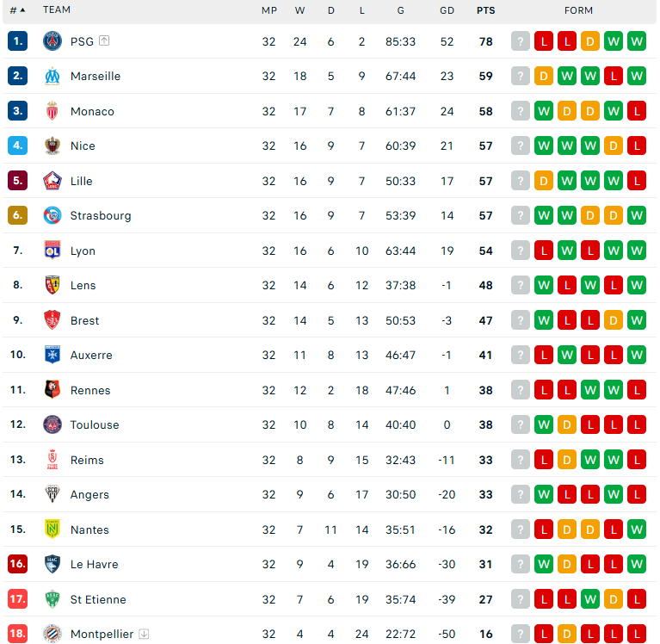The height and width of the screenshot is (644, 660).
Task: Click the relegation arrow icon beside Montpellier
Action: [x=144, y=634]
